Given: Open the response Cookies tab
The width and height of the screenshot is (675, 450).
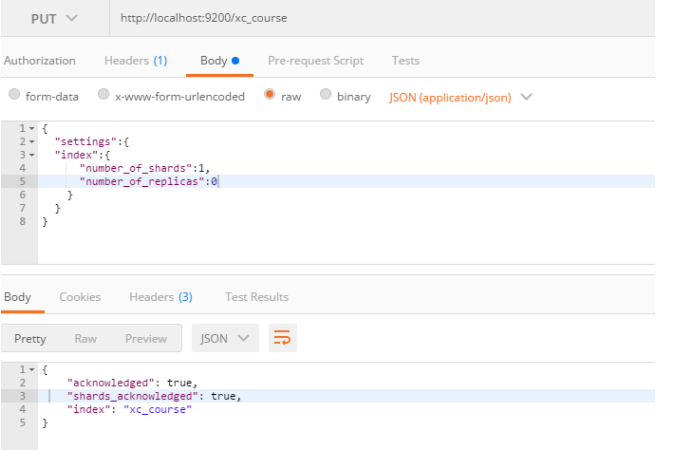Looking at the screenshot, I should coord(80,297).
